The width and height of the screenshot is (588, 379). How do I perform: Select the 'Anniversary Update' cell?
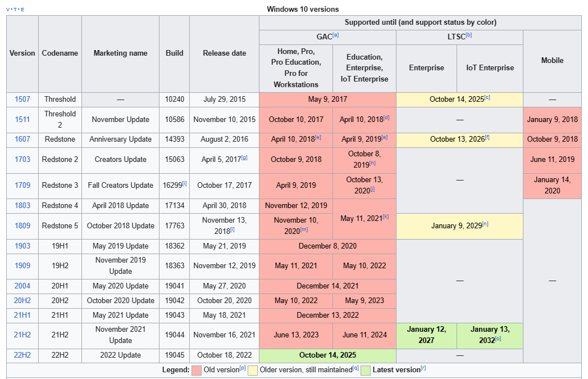[120, 139]
